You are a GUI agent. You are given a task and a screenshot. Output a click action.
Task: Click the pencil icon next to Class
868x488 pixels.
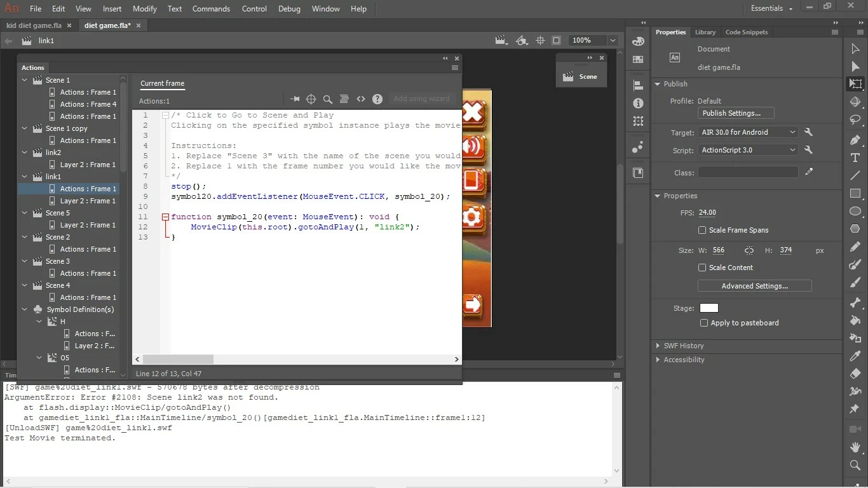pyautogui.click(x=809, y=172)
